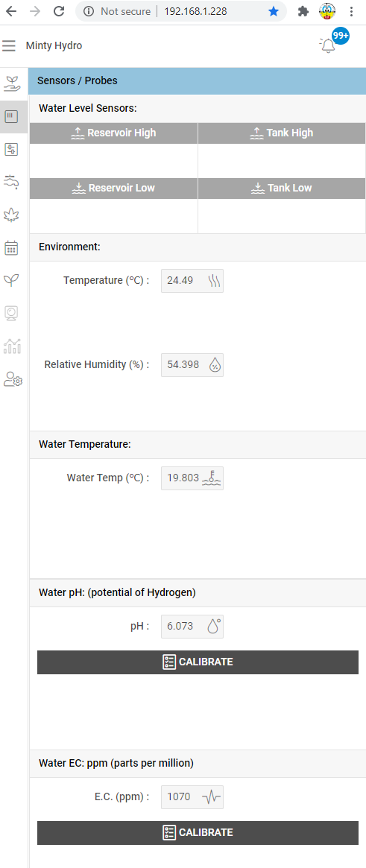Open the user settings sidebar icon
The width and height of the screenshot is (366, 868).
point(12,379)
